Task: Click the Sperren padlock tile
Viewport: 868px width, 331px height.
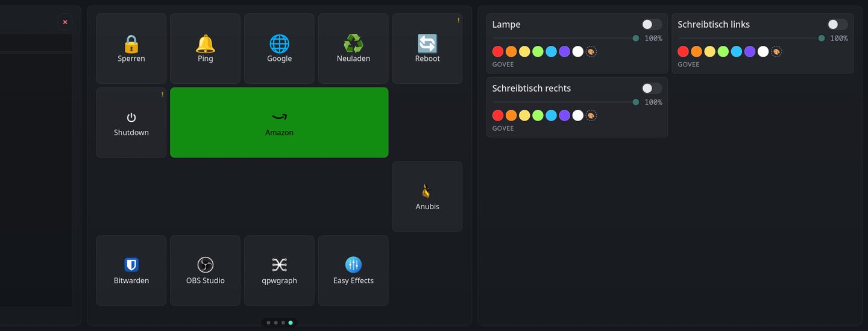Action: pyautogui.click(x=131, y=48)
